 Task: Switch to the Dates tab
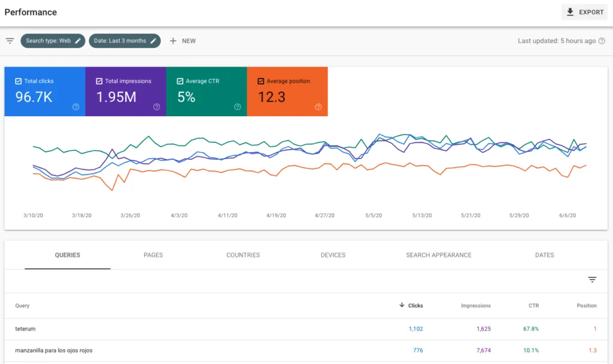tap(545, 255)
